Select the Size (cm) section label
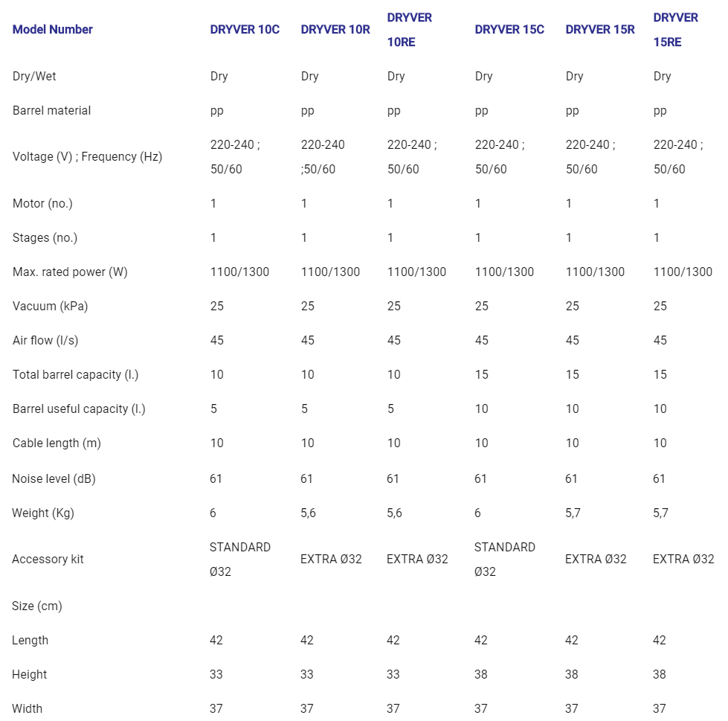728x721 pixels. click(x=37, y=606)
